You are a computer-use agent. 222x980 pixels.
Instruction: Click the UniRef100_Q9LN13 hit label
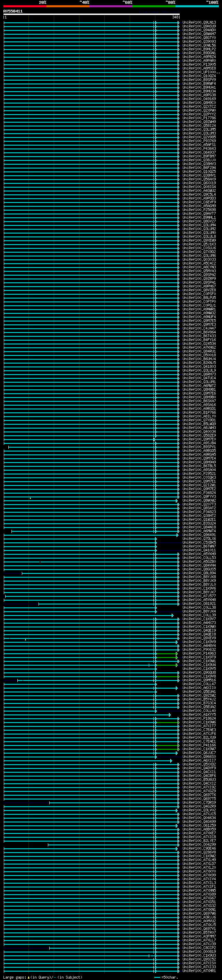pyautogui.click(x=199, y=23)
